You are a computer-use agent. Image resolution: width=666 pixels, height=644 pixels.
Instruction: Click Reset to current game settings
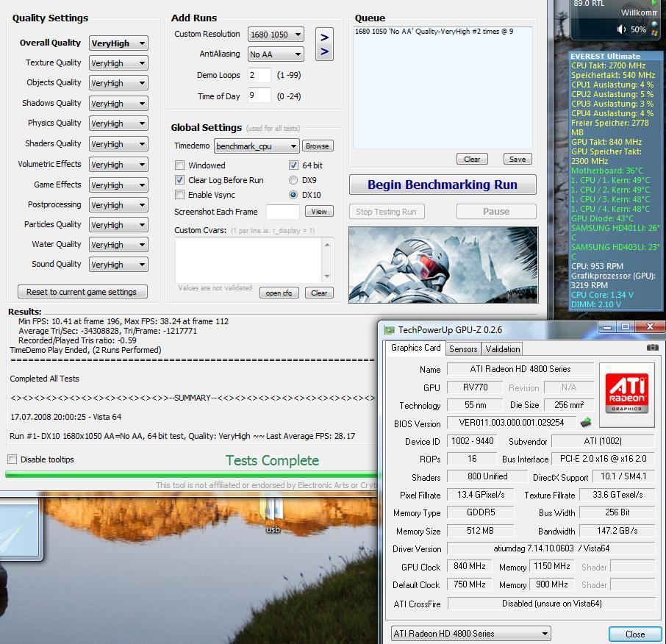(82, 292)
